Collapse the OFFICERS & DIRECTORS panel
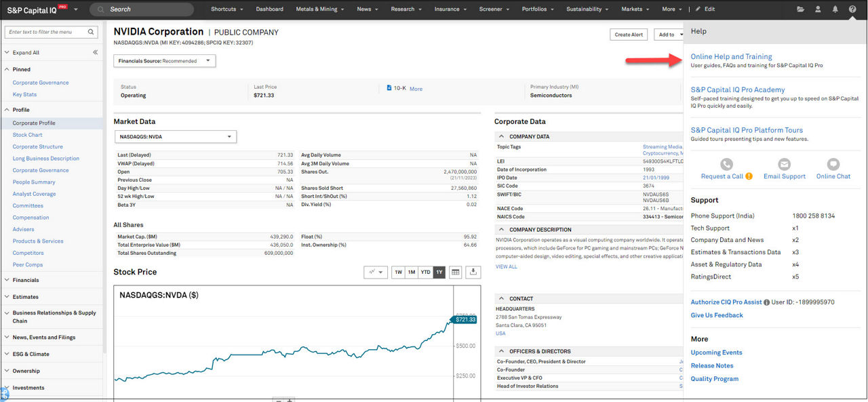 coord(500,351)
